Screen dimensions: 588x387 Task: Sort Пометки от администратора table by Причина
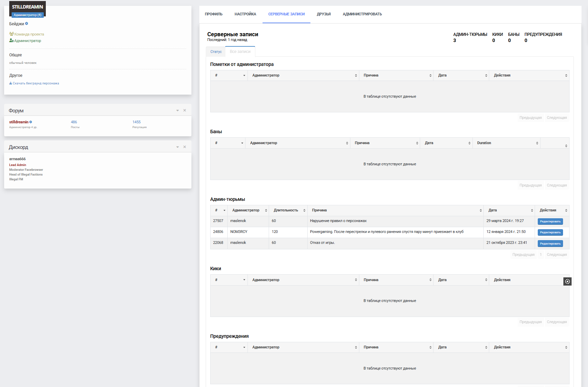click(396, 75)
